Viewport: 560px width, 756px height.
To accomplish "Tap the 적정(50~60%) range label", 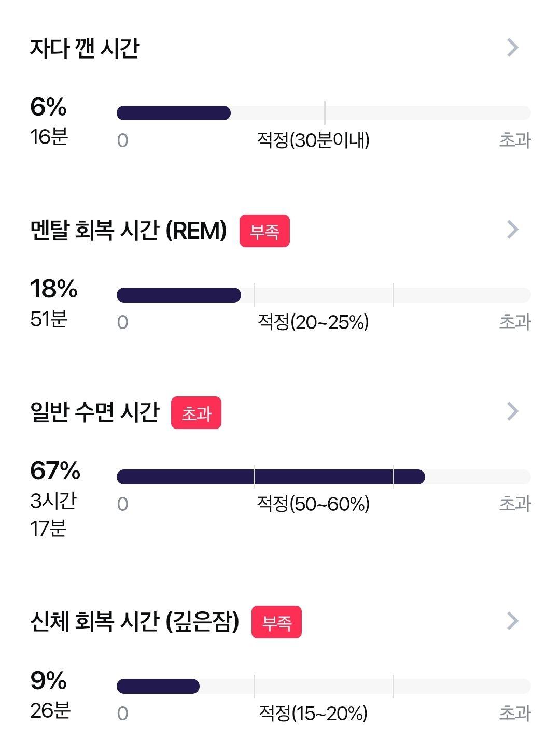I will click(313, 504).
